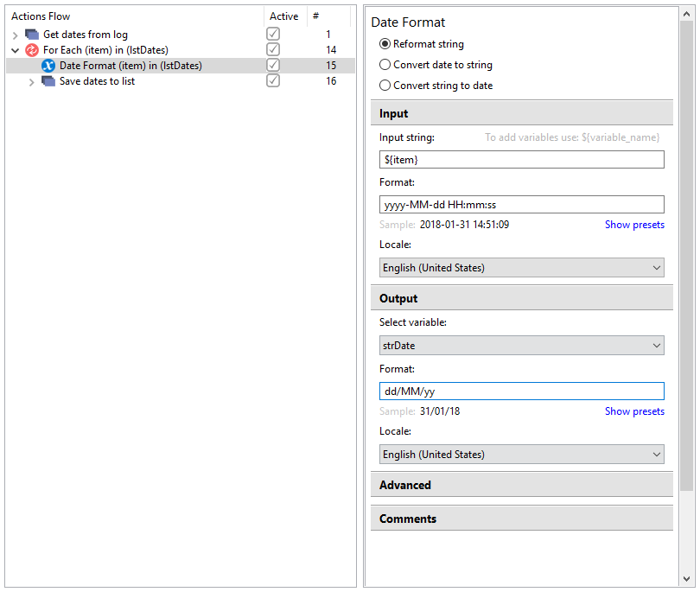700x592 pixels.
Task: Click the '#' column header
Action: tap(328, 16)
